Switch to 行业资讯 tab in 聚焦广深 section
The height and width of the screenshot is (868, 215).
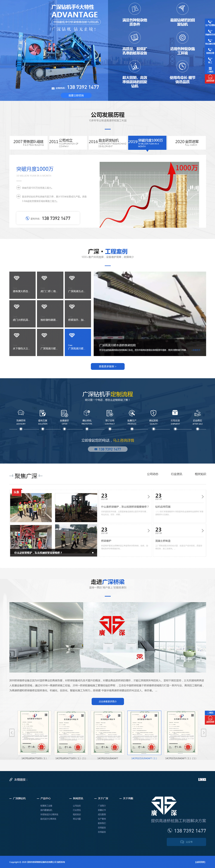[x=176, y=474]
